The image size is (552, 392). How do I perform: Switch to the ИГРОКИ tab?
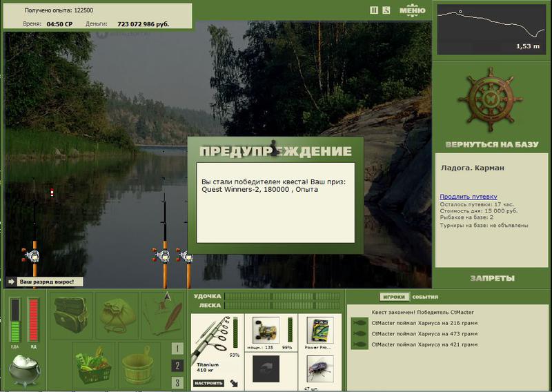coord(394,297)
